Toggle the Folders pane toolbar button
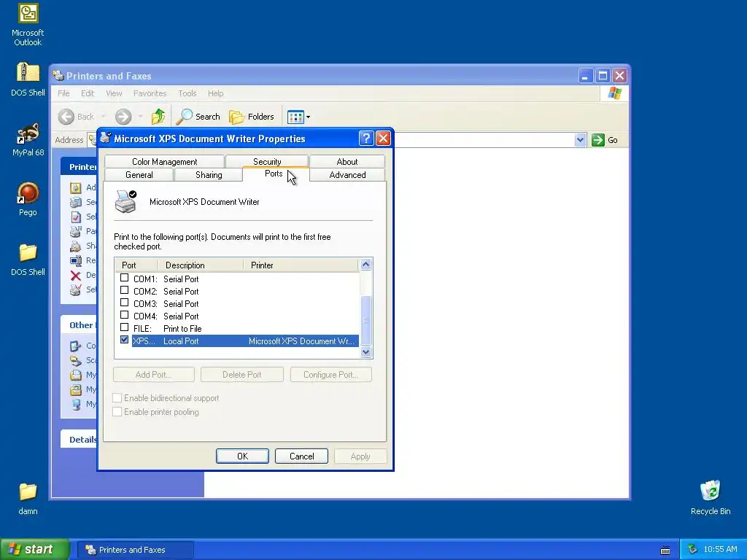The height and width of the screenshot is (560, 747). click(x=252, y=117)
